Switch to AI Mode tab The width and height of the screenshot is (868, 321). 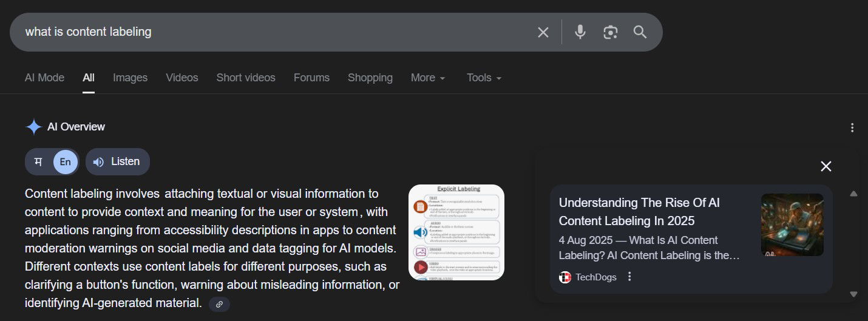44,78
